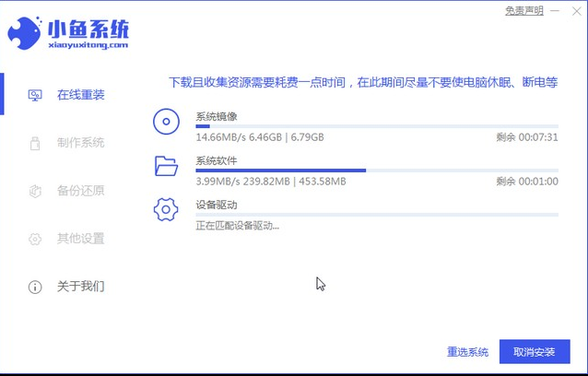
Task: Click the 小鱼系统 title text
Action: (x=88, y=29)
